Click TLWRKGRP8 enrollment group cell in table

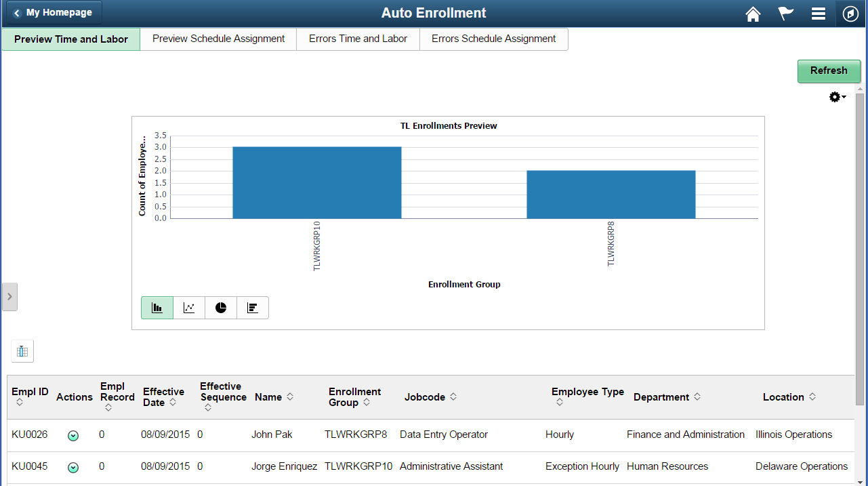point(356,434)
